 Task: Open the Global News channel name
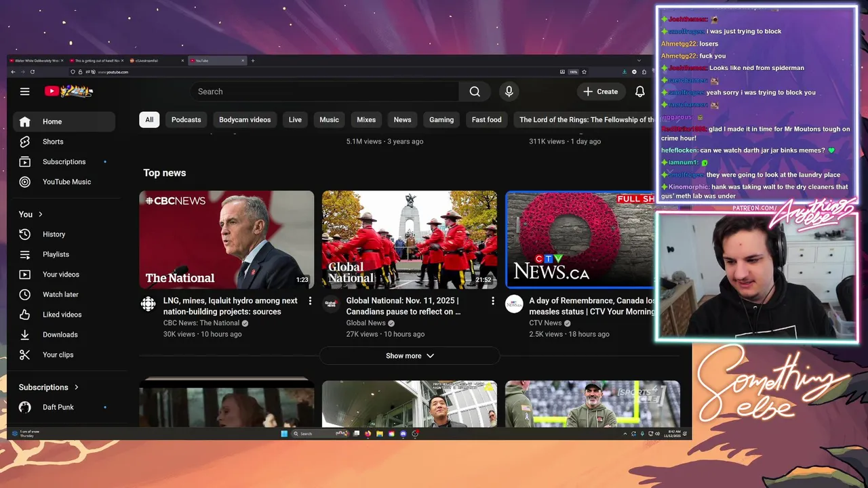[x=366, y=323]
